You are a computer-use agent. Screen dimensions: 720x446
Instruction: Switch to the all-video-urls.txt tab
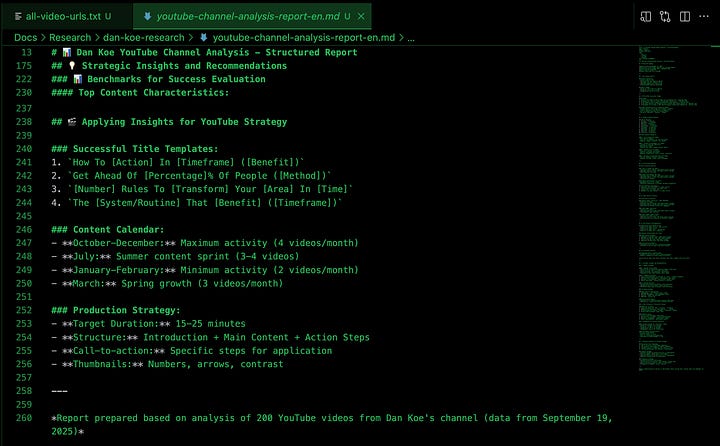[63, 17]
